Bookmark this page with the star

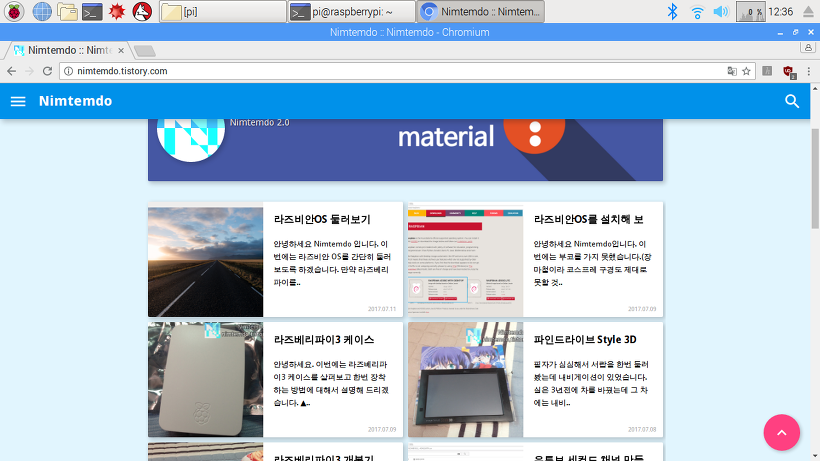pos(746,71)
